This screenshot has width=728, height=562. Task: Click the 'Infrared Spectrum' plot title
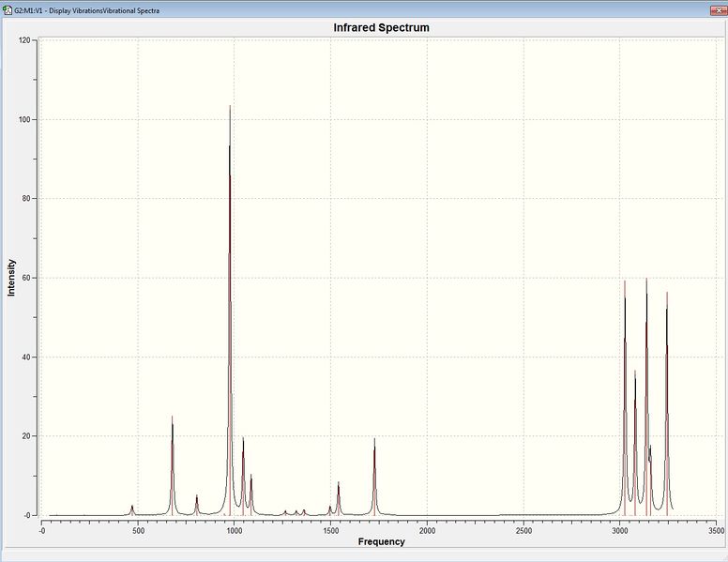(381, 27)
